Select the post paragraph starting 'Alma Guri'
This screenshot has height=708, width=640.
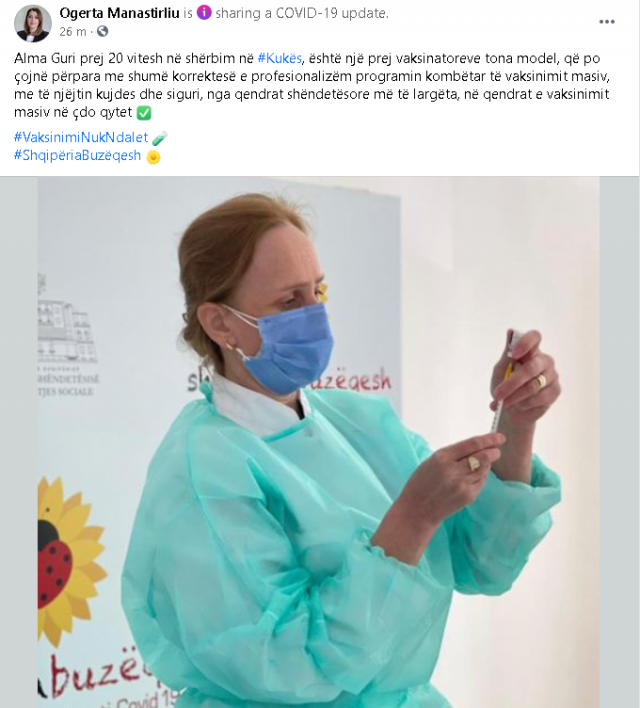click(312, 85)
